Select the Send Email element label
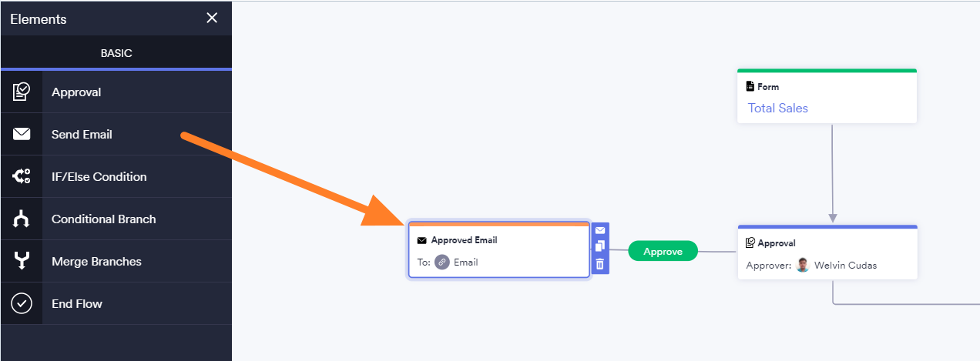Screen dimensions: 980x361 pos(82,135)
